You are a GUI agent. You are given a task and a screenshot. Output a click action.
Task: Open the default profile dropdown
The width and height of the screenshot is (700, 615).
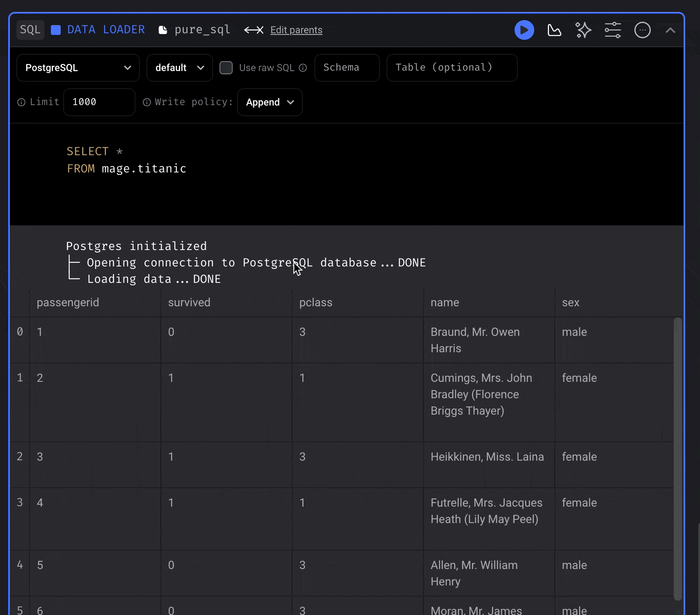click(180, 68)
